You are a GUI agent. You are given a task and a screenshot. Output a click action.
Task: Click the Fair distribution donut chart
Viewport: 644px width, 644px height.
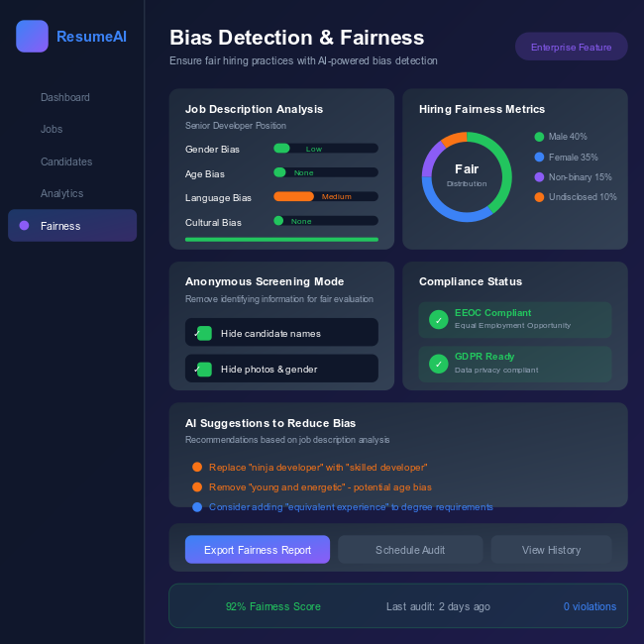pos(466,176)
